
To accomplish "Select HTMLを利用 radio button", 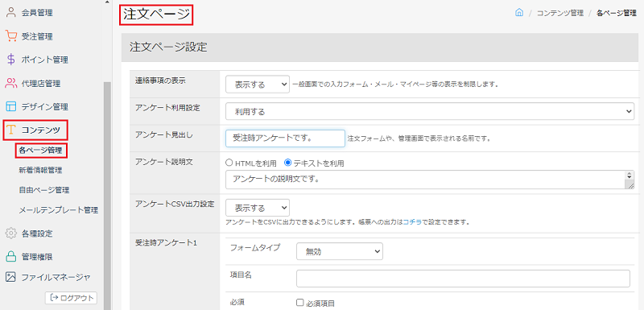I will coord(229,163).
